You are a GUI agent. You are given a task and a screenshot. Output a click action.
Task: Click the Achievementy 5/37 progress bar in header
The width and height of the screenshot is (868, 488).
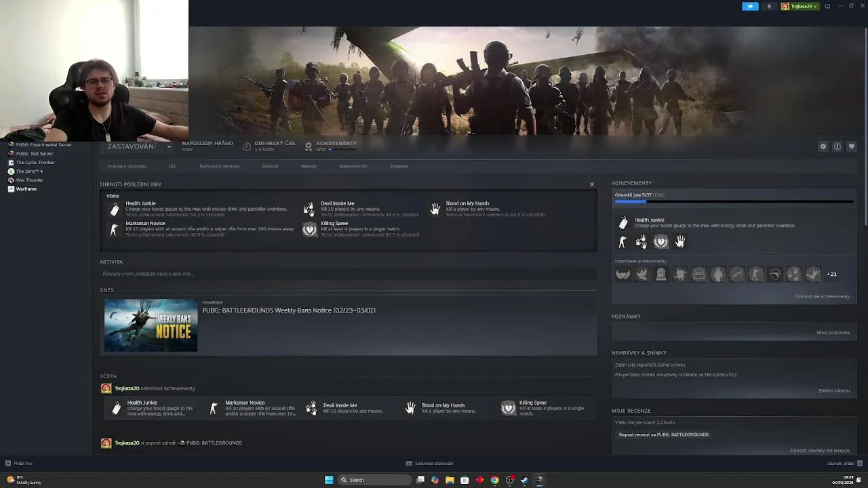344,149
